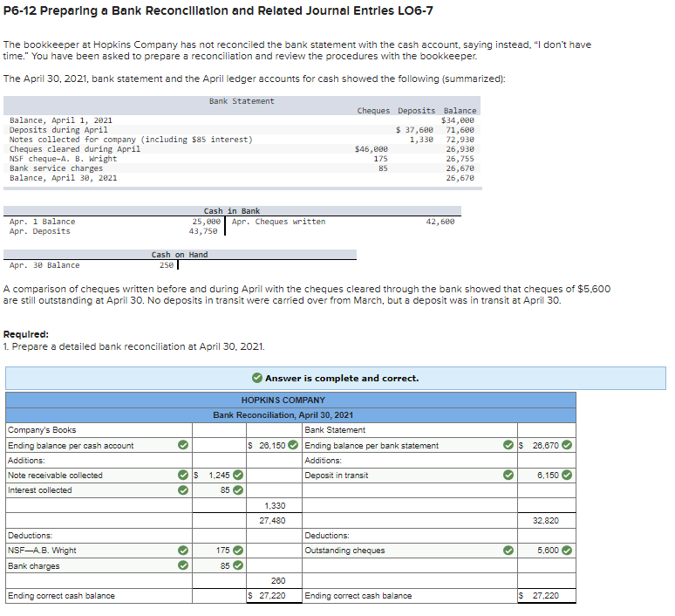Click check icon beside Outstanding cheques label

pos(508,550)
